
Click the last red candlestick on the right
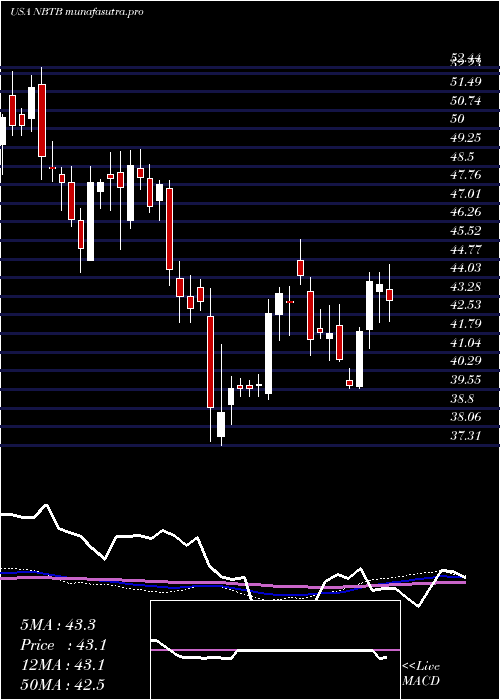click(x=389, y=295)
